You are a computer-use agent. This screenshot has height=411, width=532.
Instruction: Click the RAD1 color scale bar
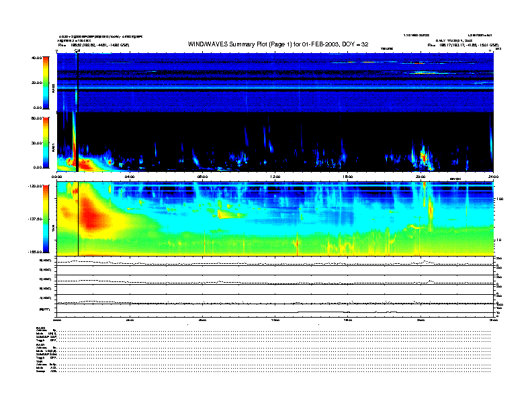pyautogui.click(x=46, y=142)
